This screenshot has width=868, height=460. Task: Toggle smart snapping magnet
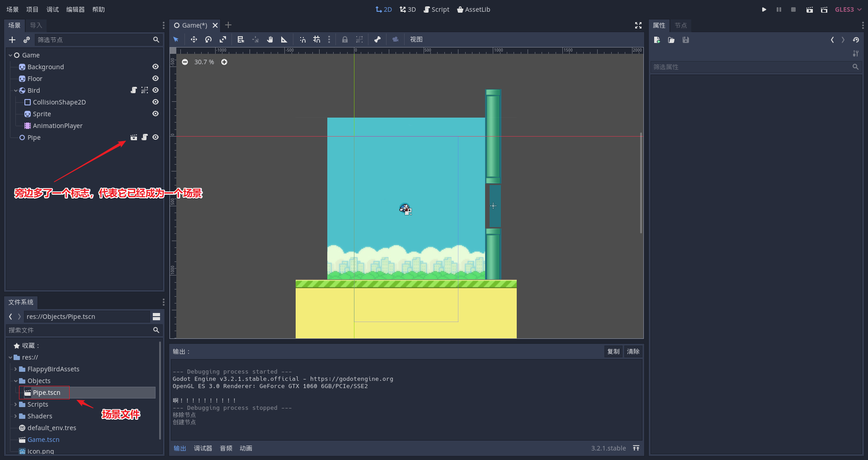[302, 39]
